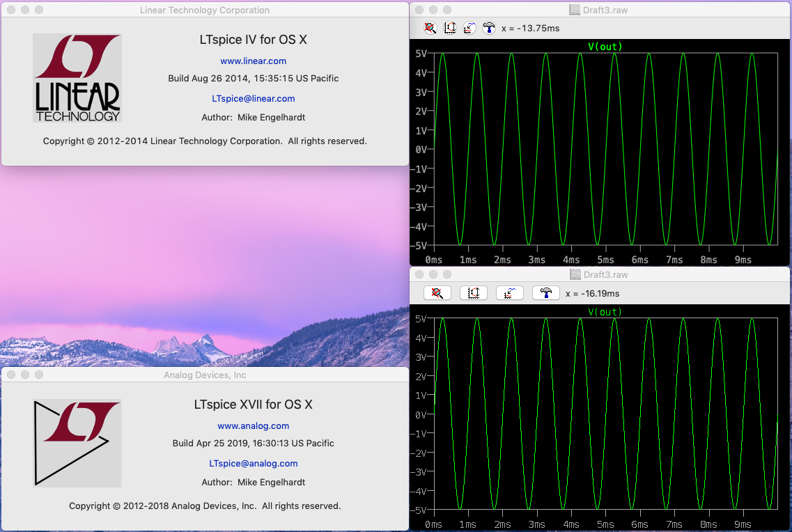This screenshot has width=792, height=532.
Task: Click the Analog Devices LTspice logo image
Action: click(x=77, y=443)
